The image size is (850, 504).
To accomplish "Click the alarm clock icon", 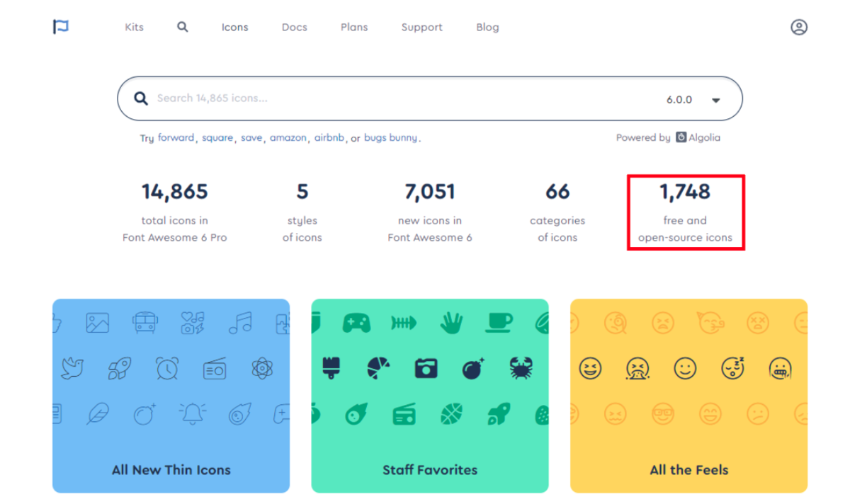I will (167, 368).
